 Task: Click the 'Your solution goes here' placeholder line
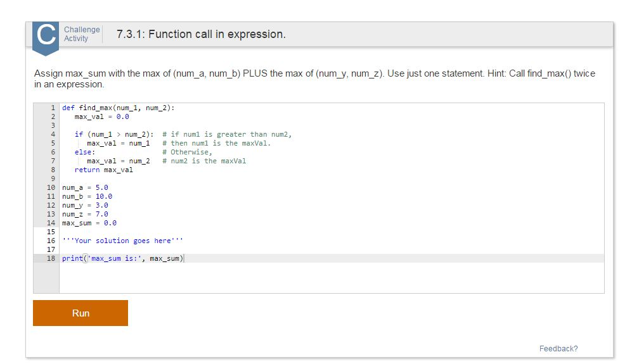122,241
